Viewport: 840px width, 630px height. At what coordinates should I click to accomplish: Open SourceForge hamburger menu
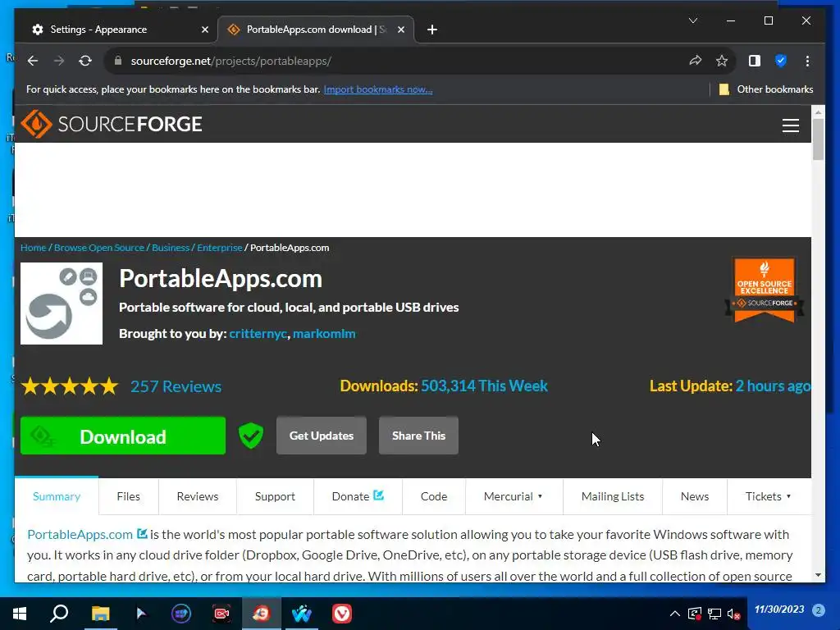(790, 126)
